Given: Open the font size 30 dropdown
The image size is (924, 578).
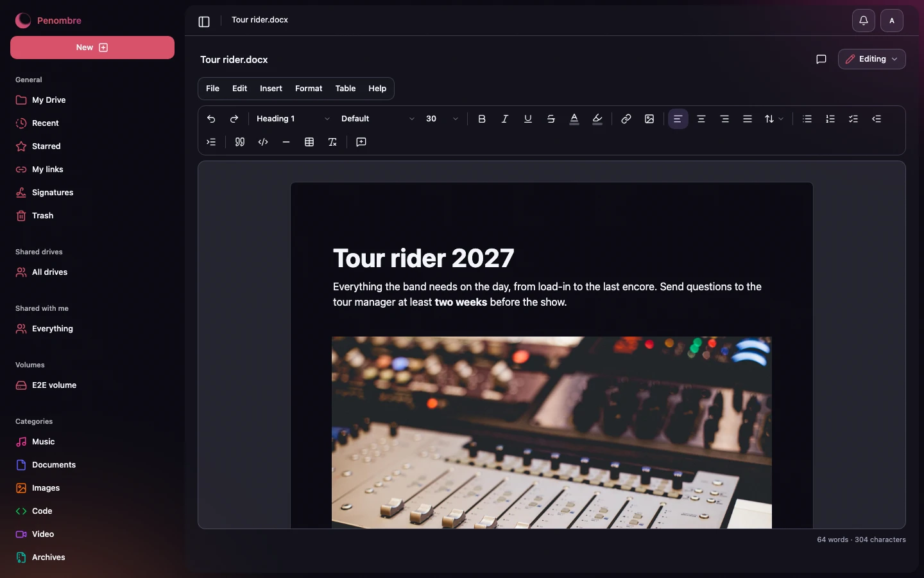Looking at the screenshot, I should pos(442,119).
